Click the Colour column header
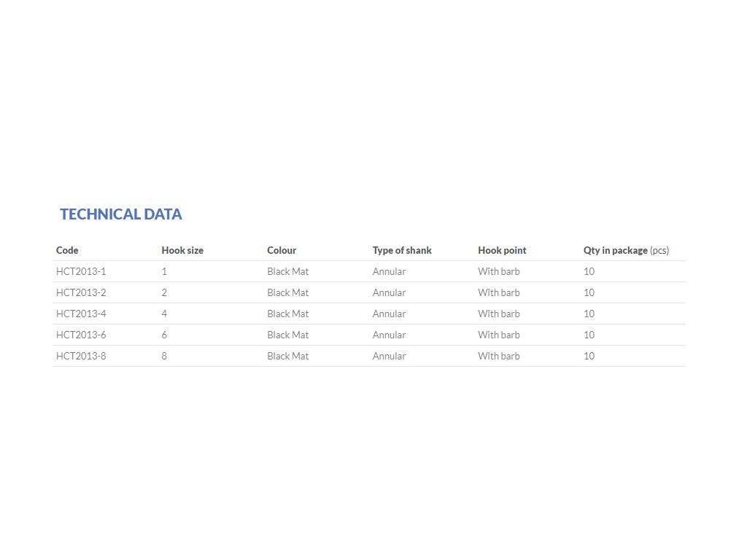 tap(282, 251)
